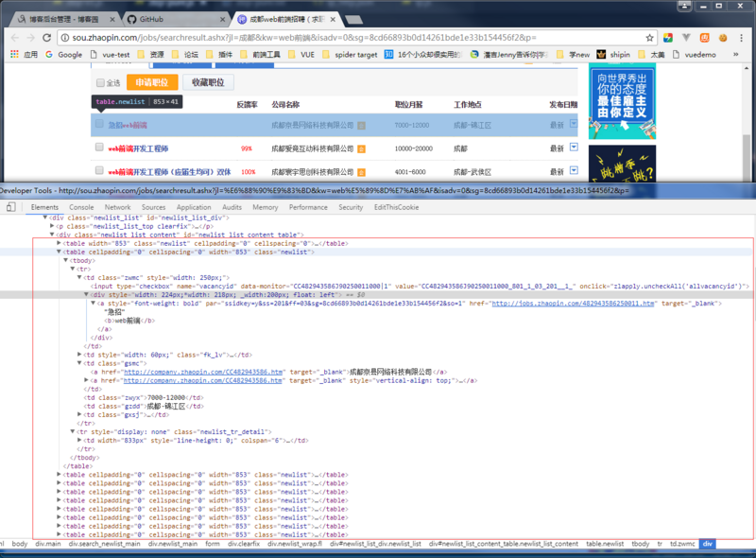756x558 pixels.
Task: Open the 急招web前端 job link
Action: click(128, 125)
